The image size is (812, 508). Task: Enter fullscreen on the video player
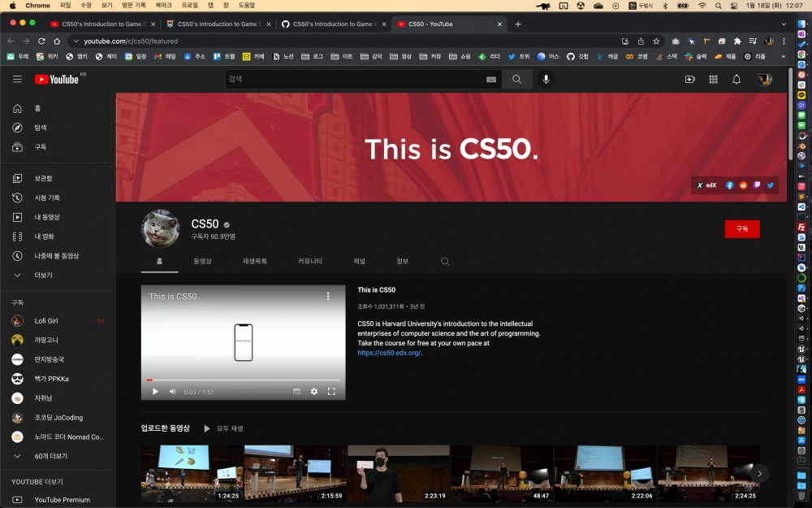(331, 392)
